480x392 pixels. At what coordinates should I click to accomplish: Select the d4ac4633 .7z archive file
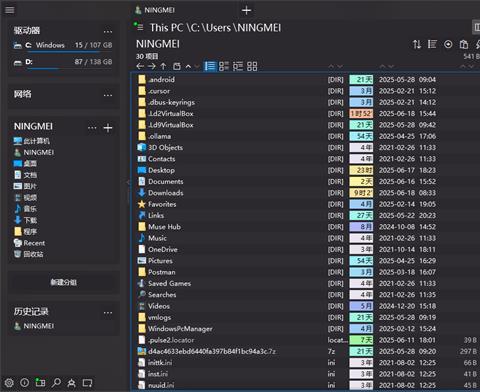[207, 351]
